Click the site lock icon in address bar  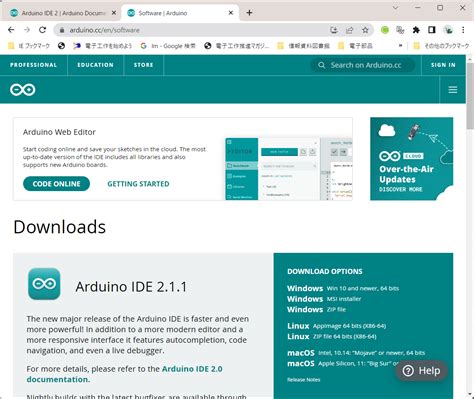[x=62, y=30]
